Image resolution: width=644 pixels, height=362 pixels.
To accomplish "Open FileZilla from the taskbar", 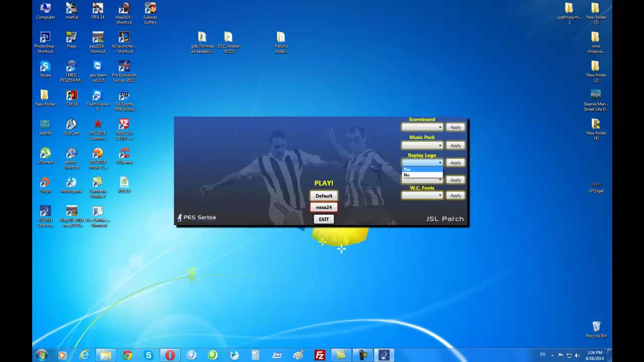I will (x=319, y=355).
